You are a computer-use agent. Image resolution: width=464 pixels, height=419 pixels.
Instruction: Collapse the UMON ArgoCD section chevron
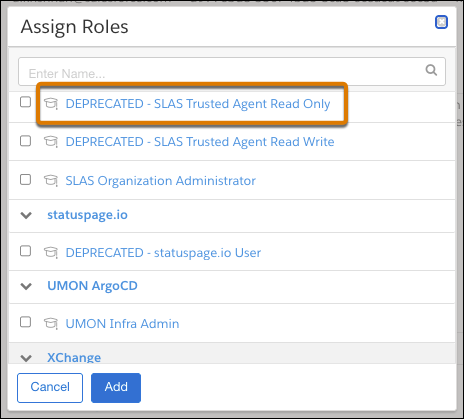click(26, 286)
